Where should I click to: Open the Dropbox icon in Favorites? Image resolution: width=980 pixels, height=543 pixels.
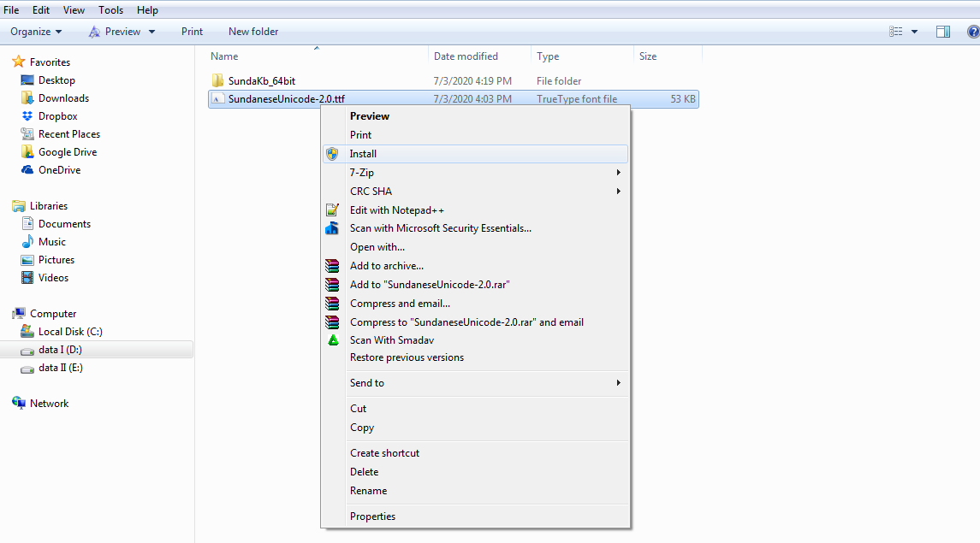[x=27, y=116]
